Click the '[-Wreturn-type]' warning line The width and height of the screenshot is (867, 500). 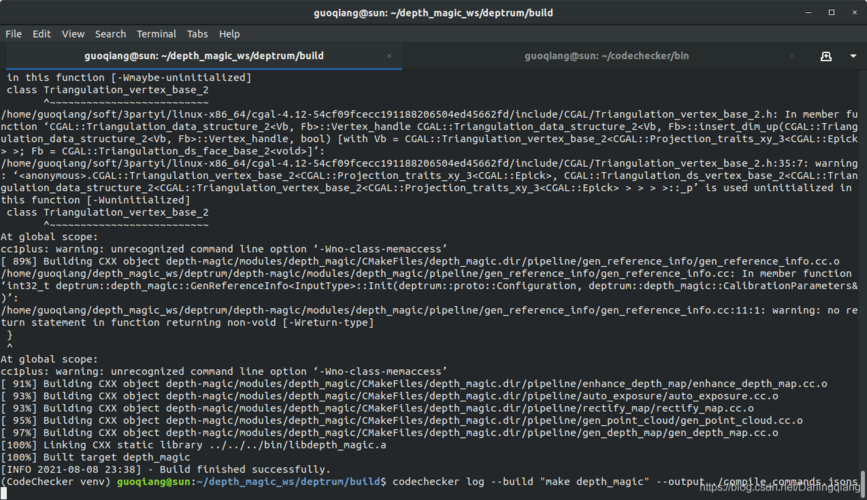coord(187,323)
